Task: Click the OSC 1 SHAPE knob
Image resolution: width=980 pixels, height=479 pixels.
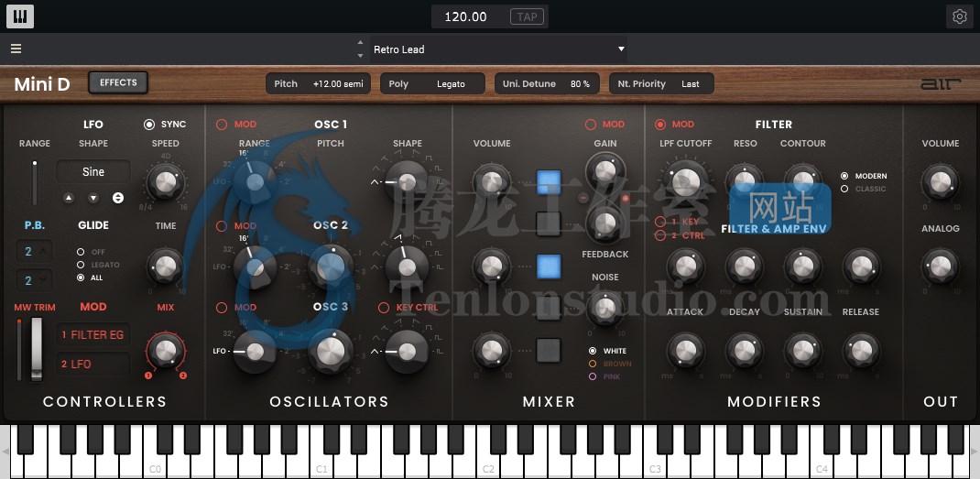Action: [408, 182]
